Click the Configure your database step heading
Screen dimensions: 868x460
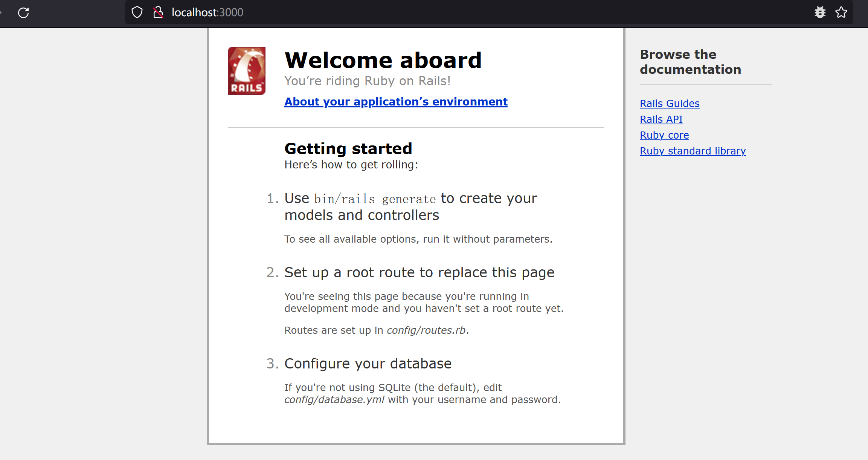point(368,364)
